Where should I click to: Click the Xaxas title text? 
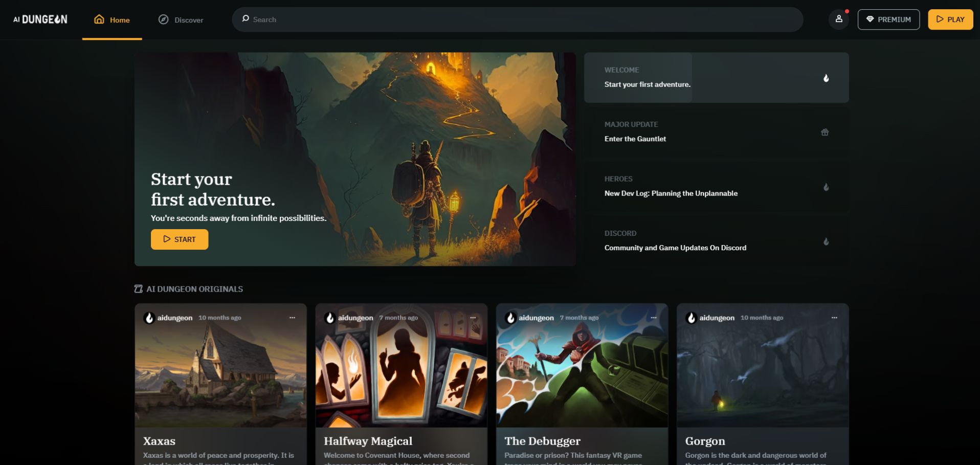pos(159,441)
